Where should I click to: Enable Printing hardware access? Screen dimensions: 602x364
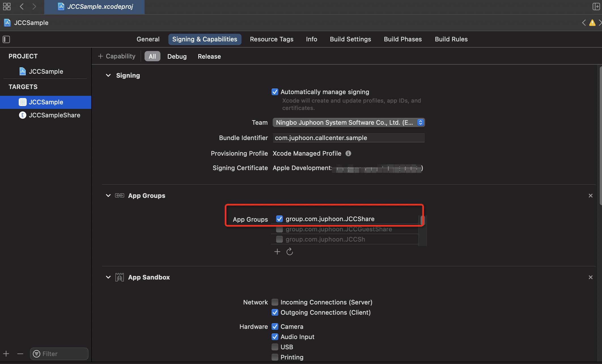pyautogui.click(x=275, y=357)
